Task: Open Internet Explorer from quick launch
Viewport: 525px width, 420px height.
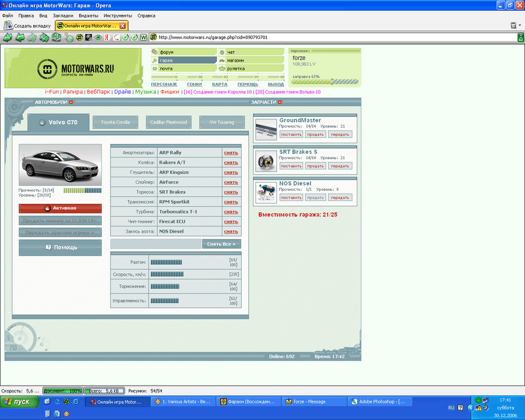Action: pyautogui.click(x=76, y=401)
